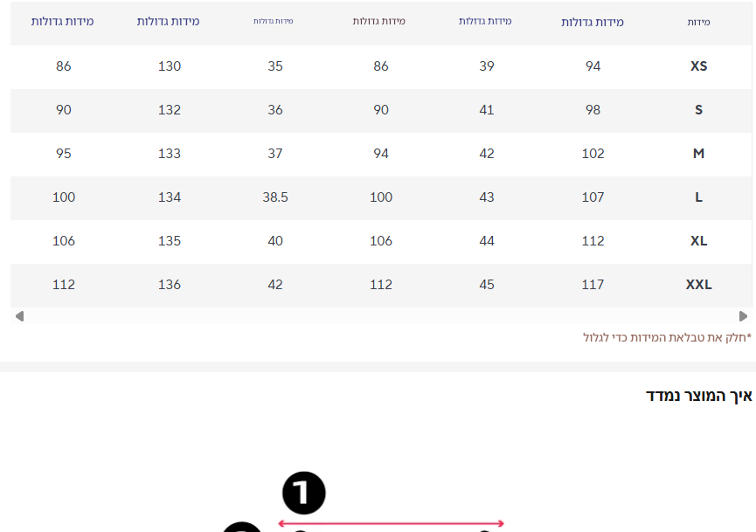
Task: Click the swipe-to-scroll note under the table
Action: pyautogui.click(x=667, y=337)
